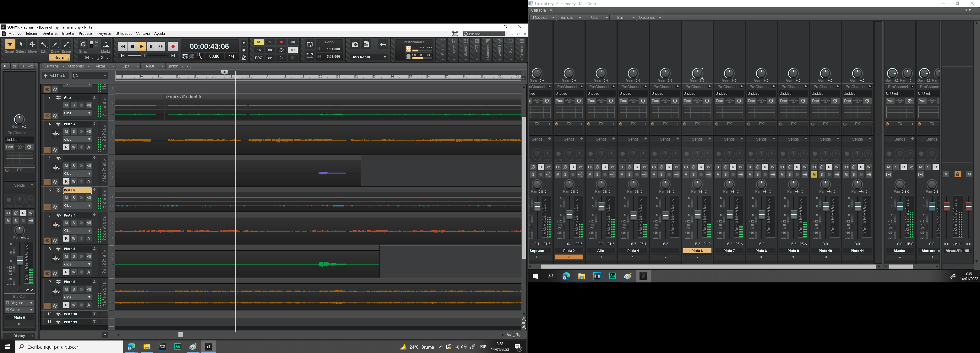Open the Archivo menu

(x=15, y=34)
